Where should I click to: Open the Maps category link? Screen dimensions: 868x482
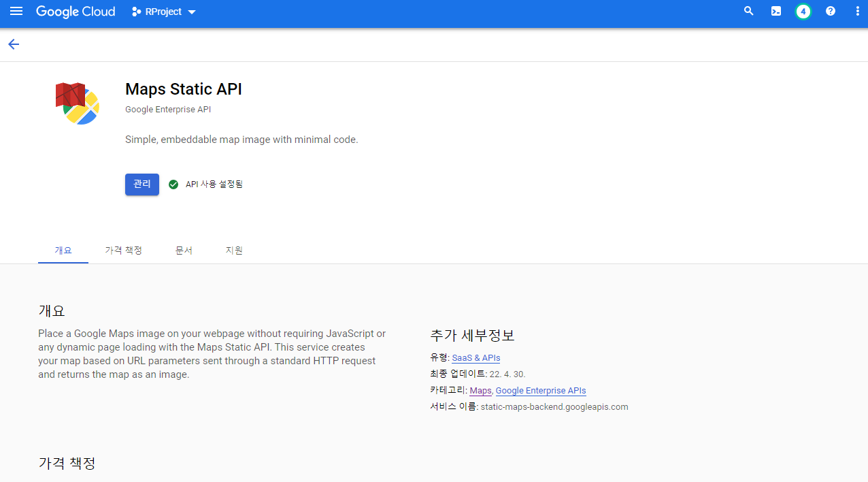pyautogui.click(x=480, y=391)
